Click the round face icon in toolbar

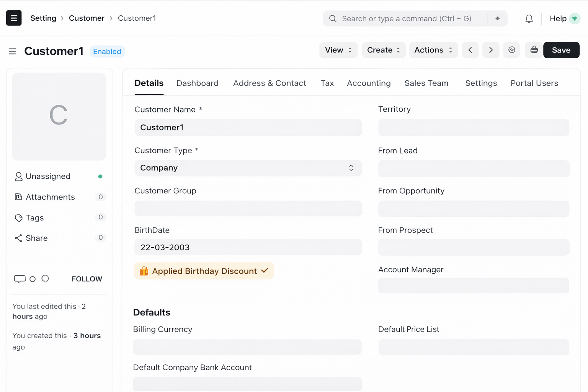pos(512,50)
